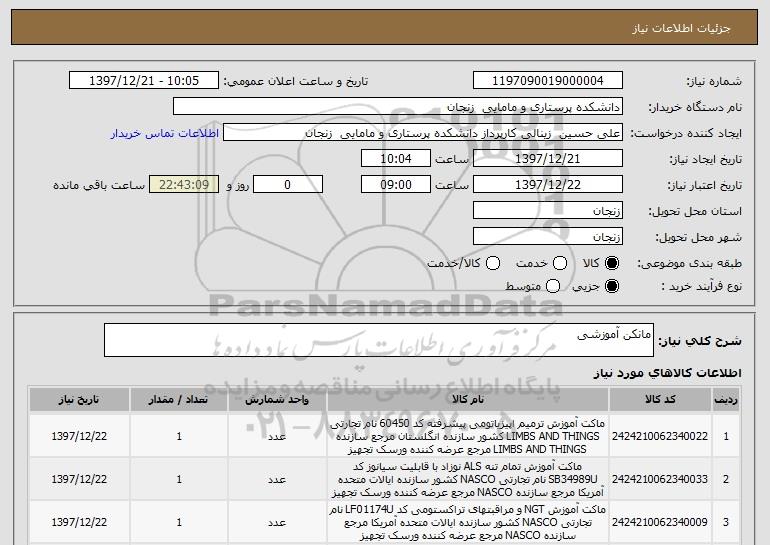Click the جزئیات اطلاعات نیاز header title
770x545 pixels.
(681, 28)
